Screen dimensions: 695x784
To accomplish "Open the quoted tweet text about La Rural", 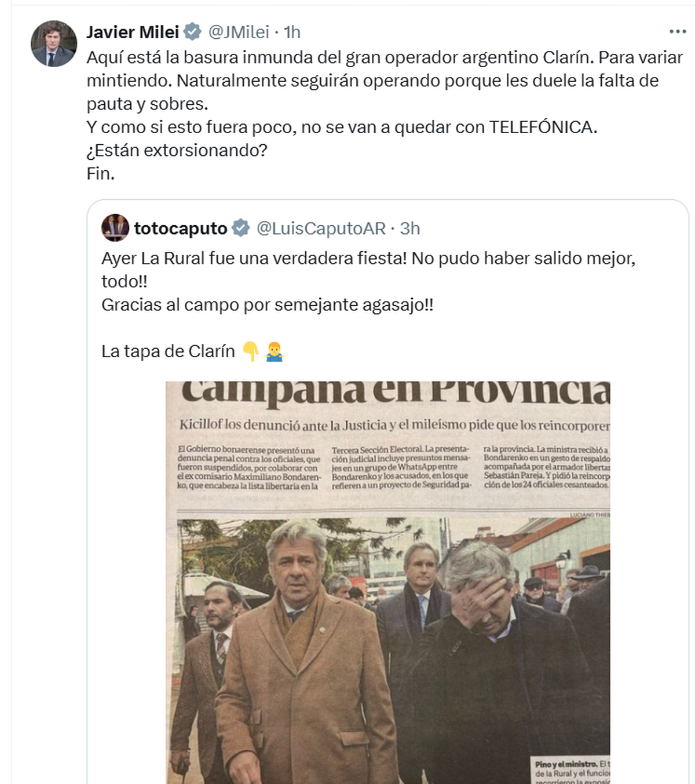I will 368,281.
